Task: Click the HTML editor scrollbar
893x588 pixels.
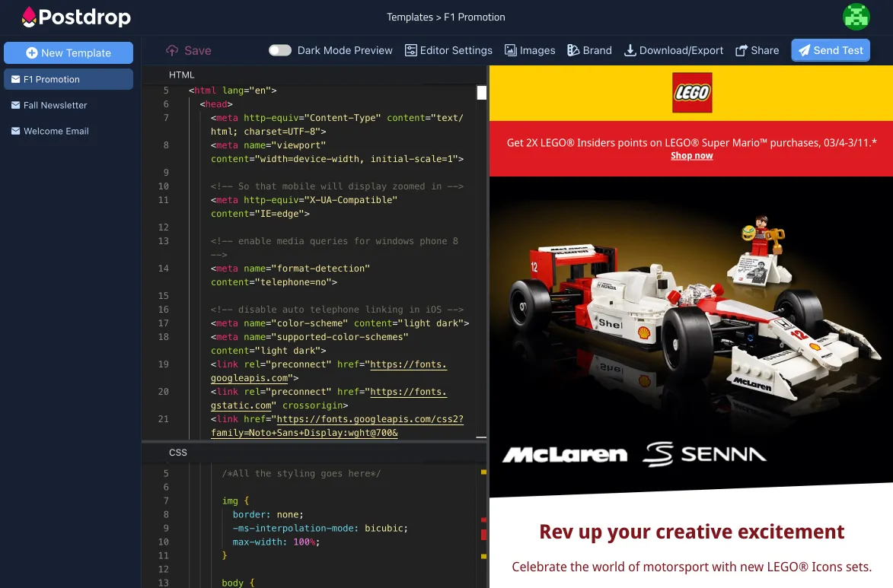Action: (x=481, y=92)
